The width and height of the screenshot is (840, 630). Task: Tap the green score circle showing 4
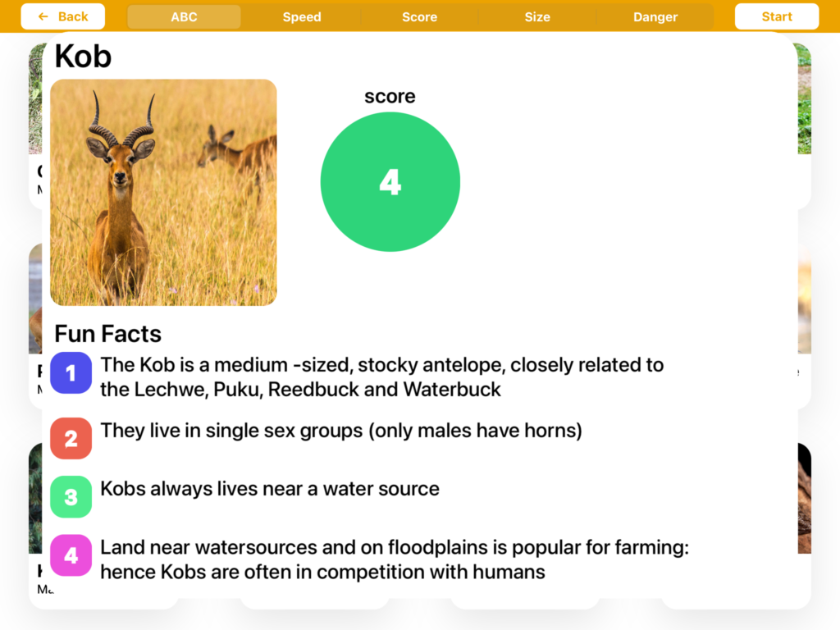[x=390, y=182]
